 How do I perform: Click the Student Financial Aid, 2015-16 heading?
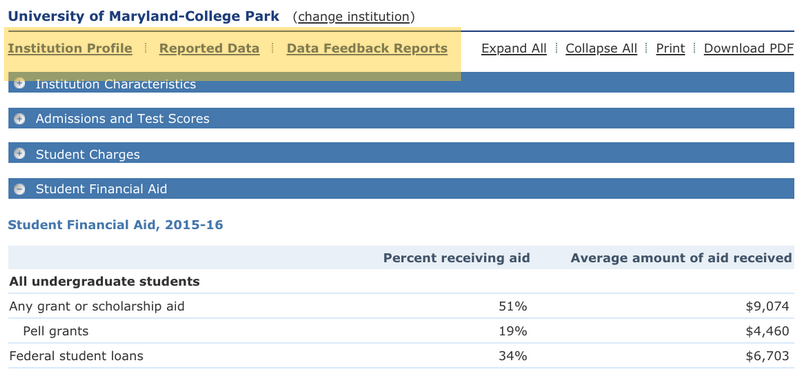click(115, 225)
